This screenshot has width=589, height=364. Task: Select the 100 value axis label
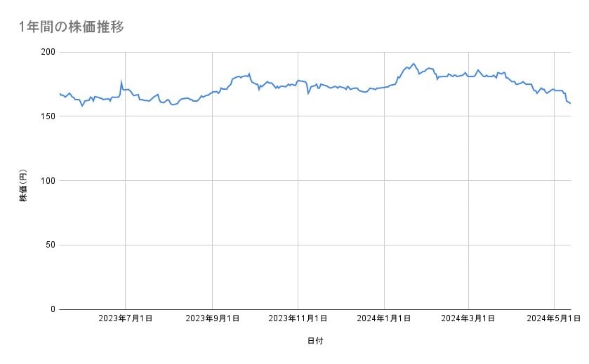point(48,181)
